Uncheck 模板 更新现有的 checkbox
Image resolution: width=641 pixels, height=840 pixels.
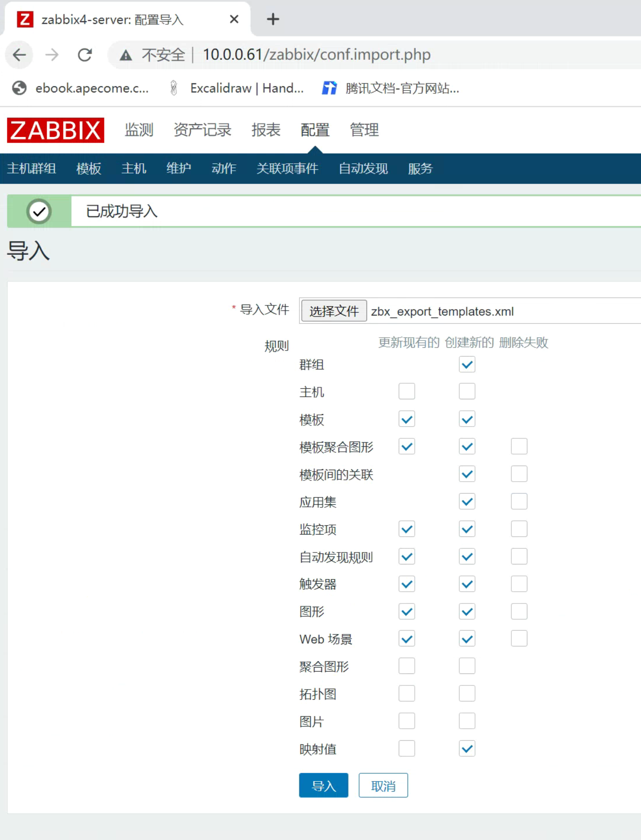click(x=406, y=419)
